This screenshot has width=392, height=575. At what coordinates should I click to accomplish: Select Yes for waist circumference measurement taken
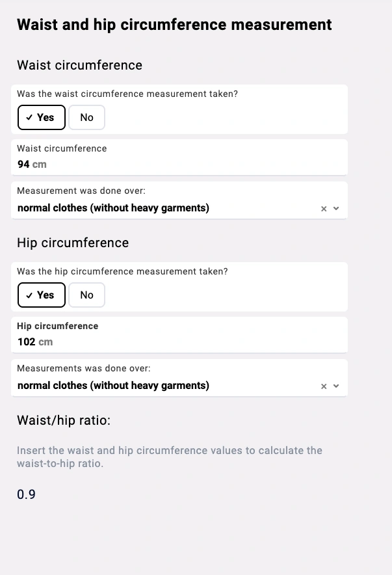click(41, 117)
